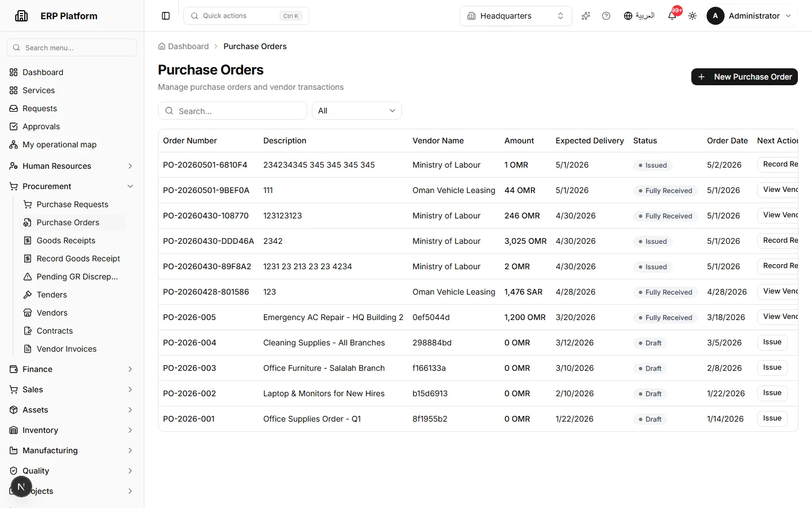Screen dimensions: 812x508
Task: Click Issue button for PO-2026-004
Action: tap(772, 342)
